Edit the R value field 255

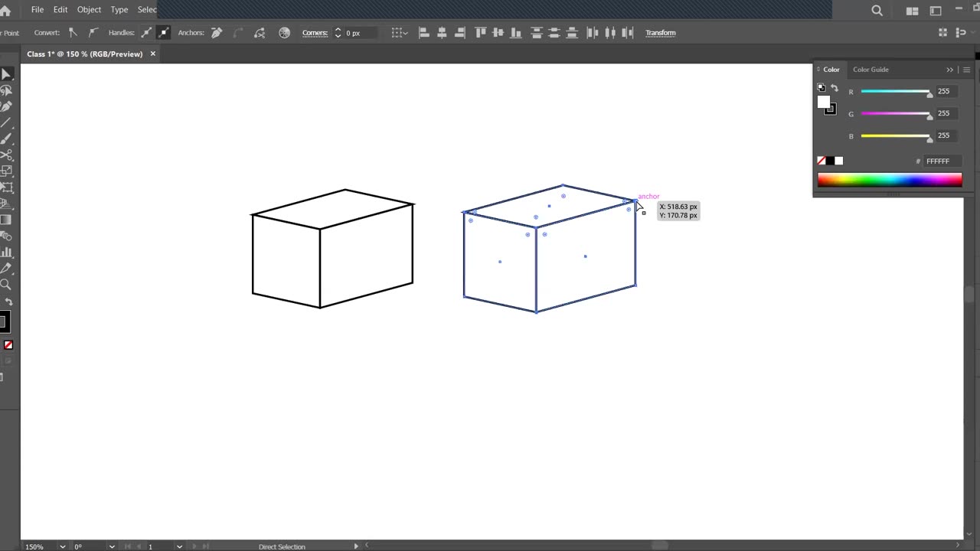click(949, 91)
